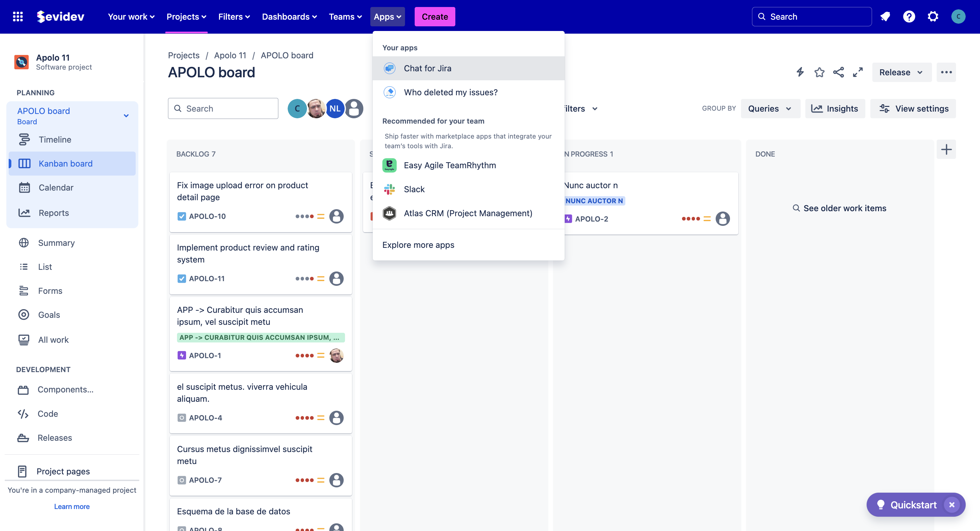The width and height of the screenshot is (980, 531).
Task: Click the assignee photo on APOLO-1
Action: [336, 355]
